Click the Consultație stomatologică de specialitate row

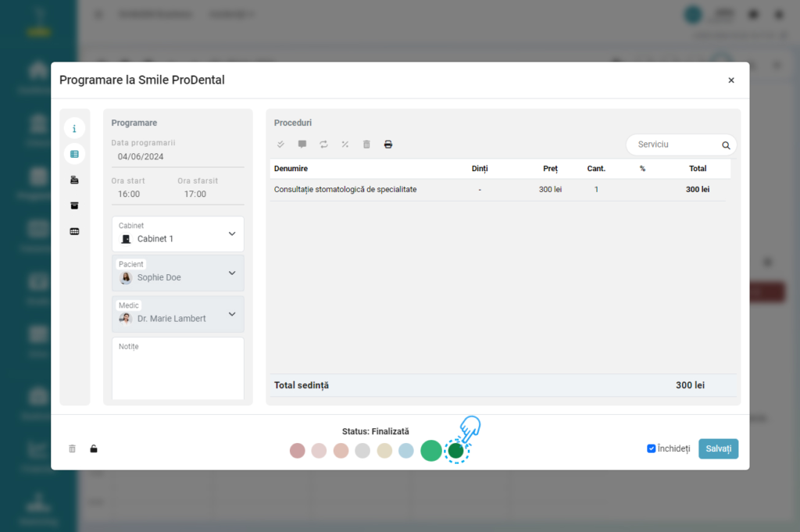click(x=345, y=190)
